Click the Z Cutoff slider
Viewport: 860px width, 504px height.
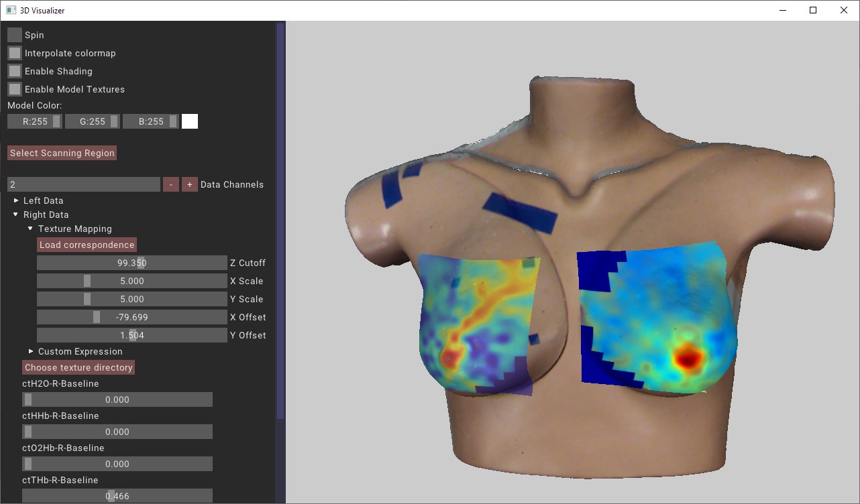click(132, 263)
